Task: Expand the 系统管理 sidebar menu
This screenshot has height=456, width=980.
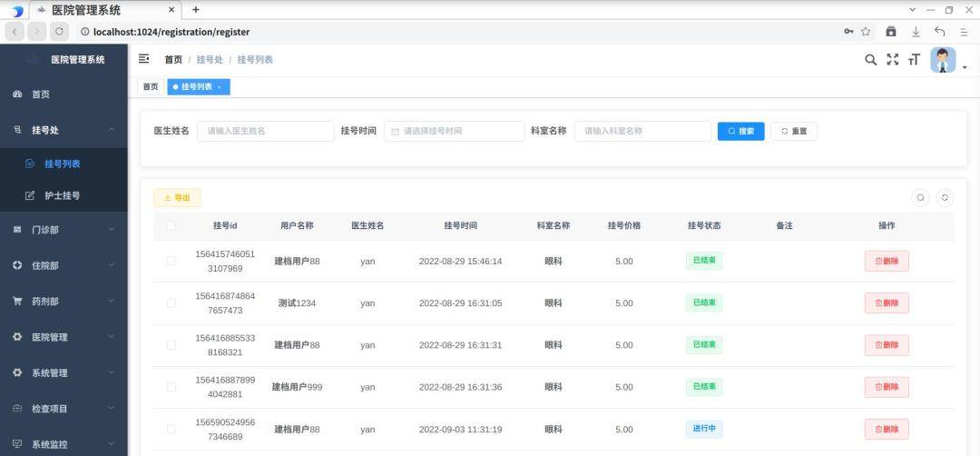Action: [112, 372]
